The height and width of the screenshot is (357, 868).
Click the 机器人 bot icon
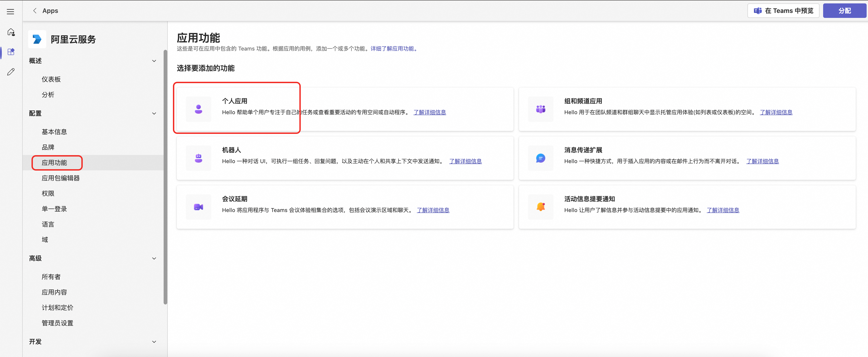tap(199, 158)
